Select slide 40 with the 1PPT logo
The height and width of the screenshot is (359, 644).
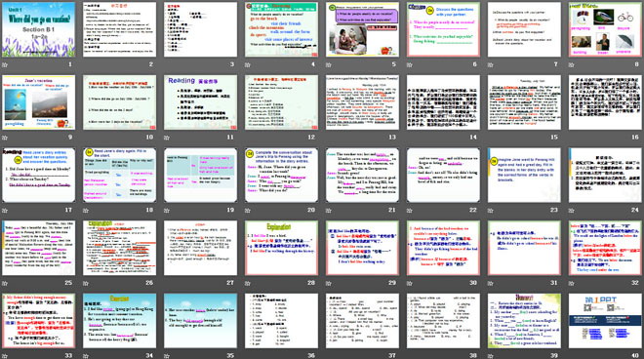(605, 320)
